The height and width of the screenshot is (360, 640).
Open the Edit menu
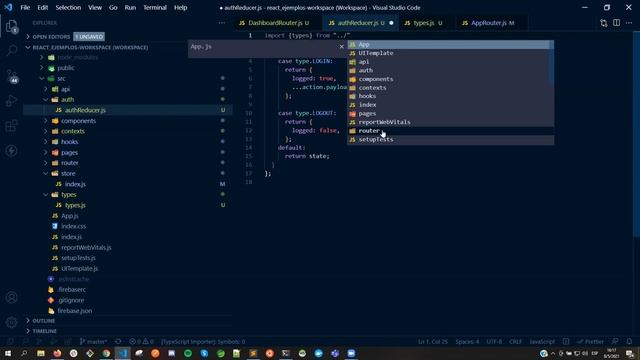tap(42, 7)
